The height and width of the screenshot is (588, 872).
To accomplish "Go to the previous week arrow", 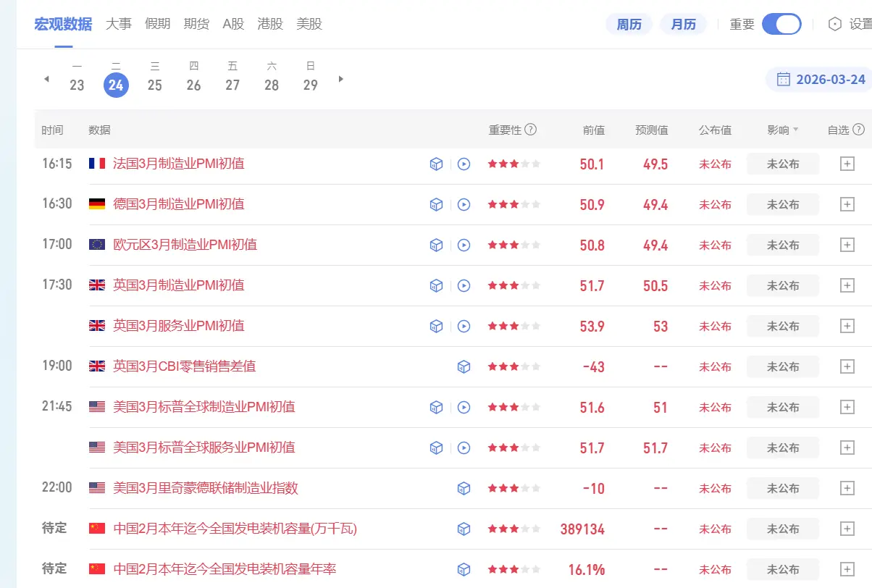I will (47, 79).
